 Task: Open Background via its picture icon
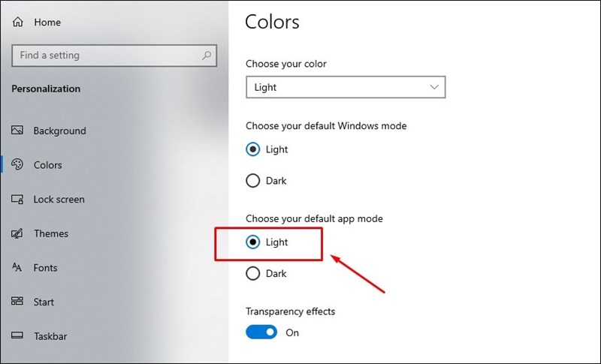click(17, 131)
